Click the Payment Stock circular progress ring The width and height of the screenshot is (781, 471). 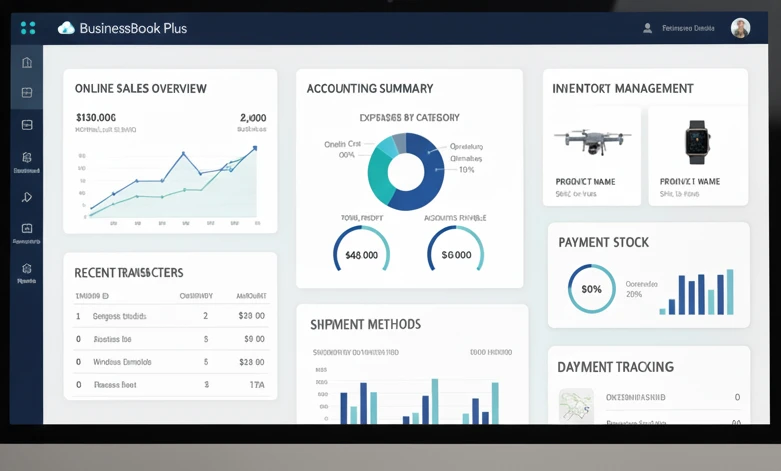[591, 289]
